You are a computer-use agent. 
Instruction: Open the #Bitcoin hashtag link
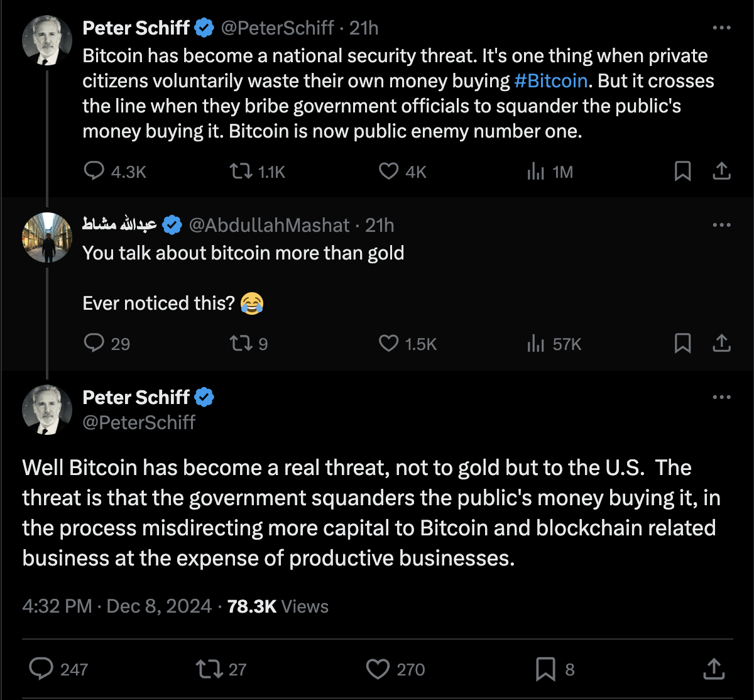click(551, 80)
